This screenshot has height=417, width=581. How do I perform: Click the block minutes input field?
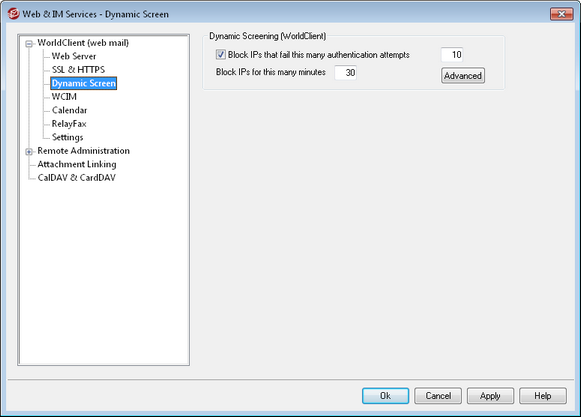click(345, 73)
